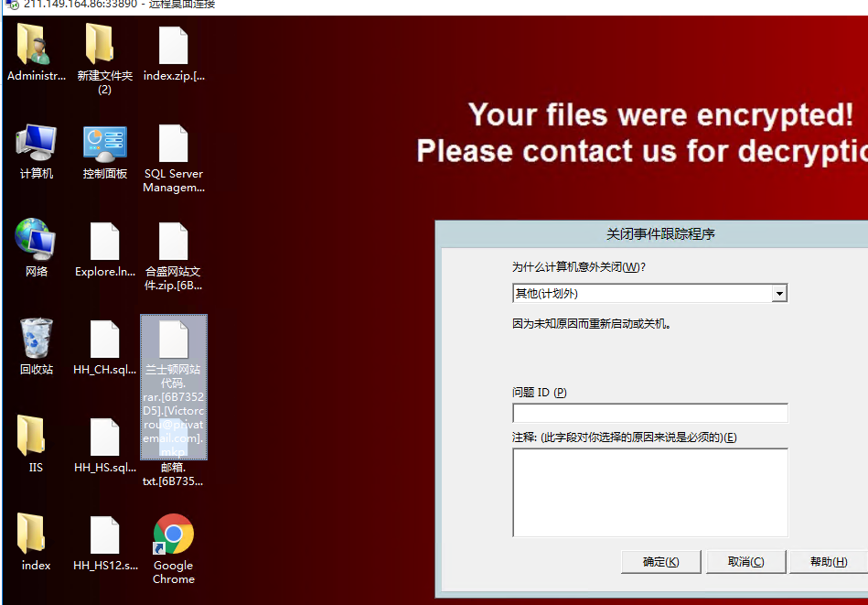Click the 问题 ID input field

tap(650, 414)
